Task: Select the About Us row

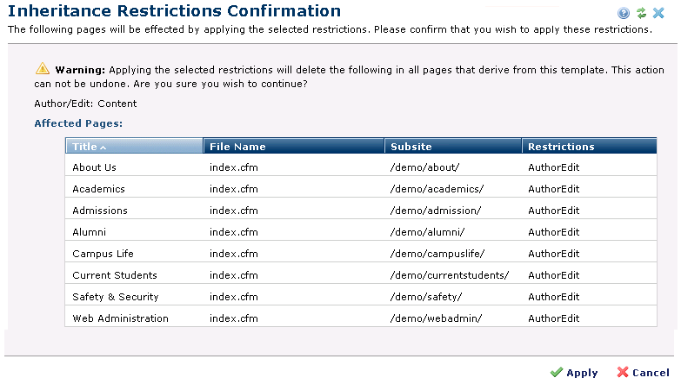Action: click(x=361, y=167)
